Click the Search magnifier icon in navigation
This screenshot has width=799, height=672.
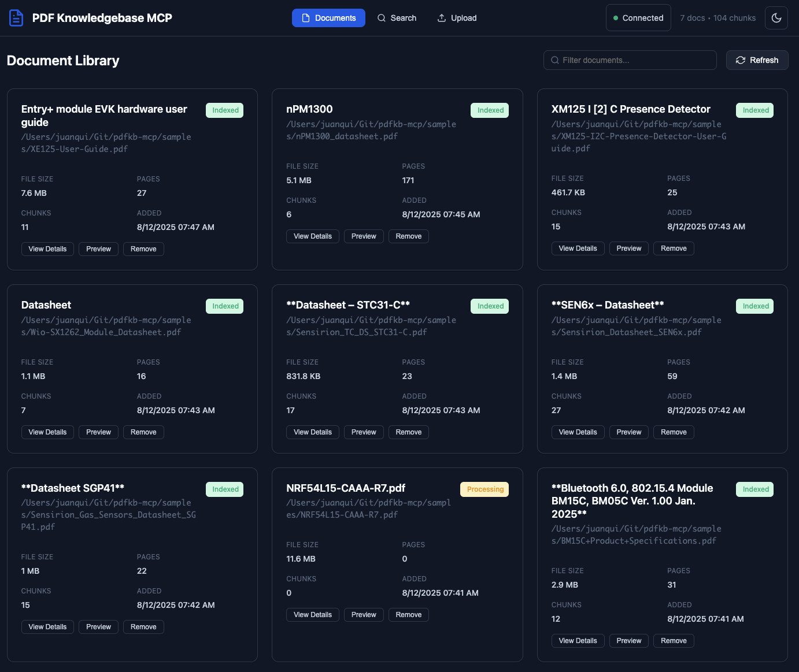coord(382,18)
